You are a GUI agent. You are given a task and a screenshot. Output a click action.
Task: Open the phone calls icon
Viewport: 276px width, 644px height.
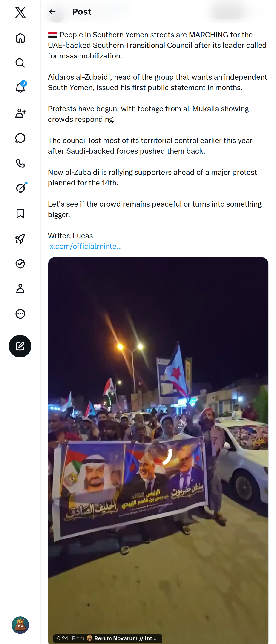(x=20, y=163)
